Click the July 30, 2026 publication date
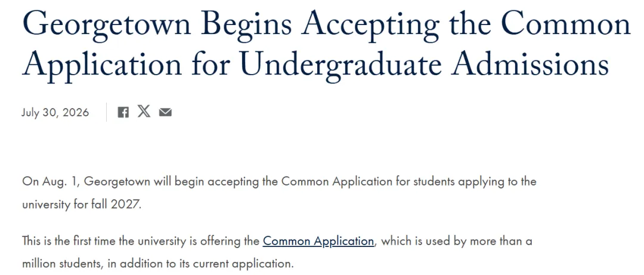 (55, 113)
